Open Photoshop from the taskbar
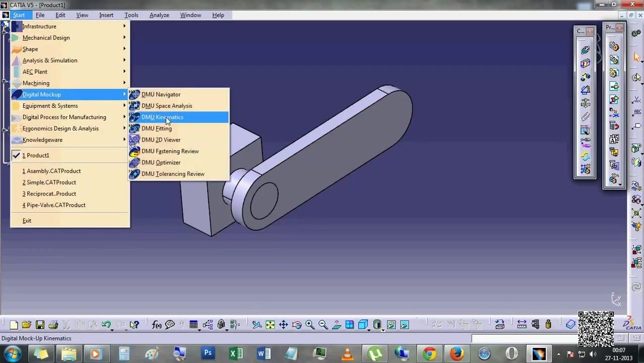 [x=208, y=353]
